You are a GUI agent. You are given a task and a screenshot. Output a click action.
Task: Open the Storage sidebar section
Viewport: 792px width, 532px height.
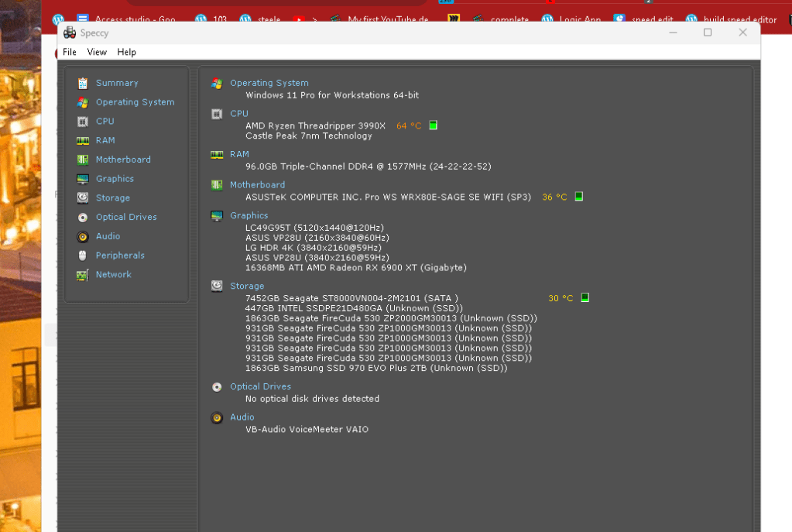[112, 198]
